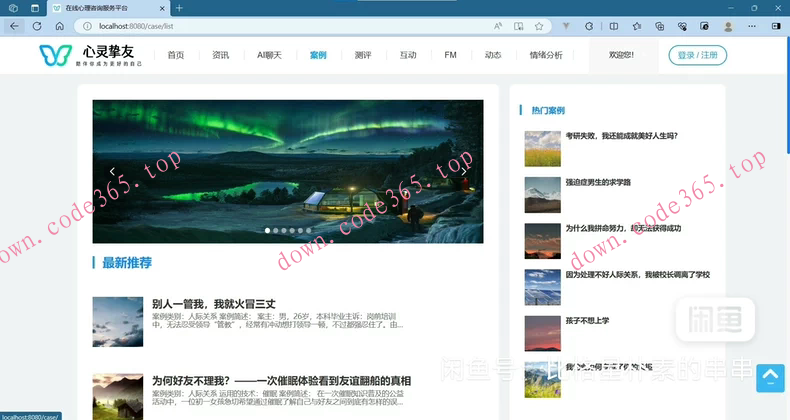Open hot case 为什么我拼命努力，却无法获得成功

(623, 228)
